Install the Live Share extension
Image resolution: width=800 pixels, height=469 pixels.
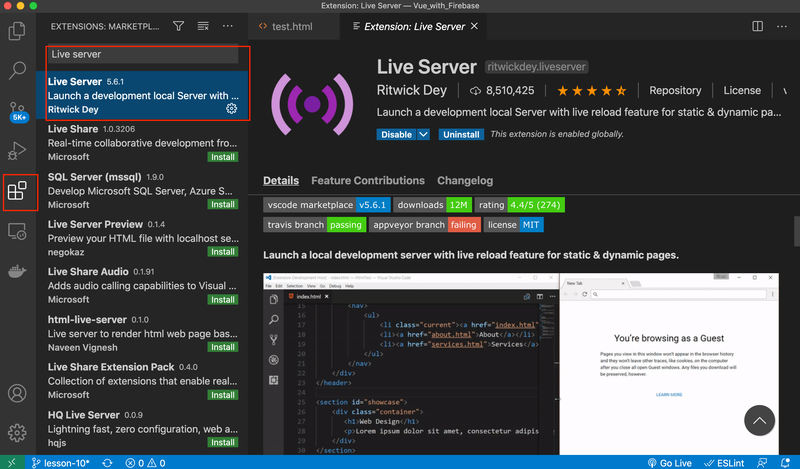click(x=223, y=157)
